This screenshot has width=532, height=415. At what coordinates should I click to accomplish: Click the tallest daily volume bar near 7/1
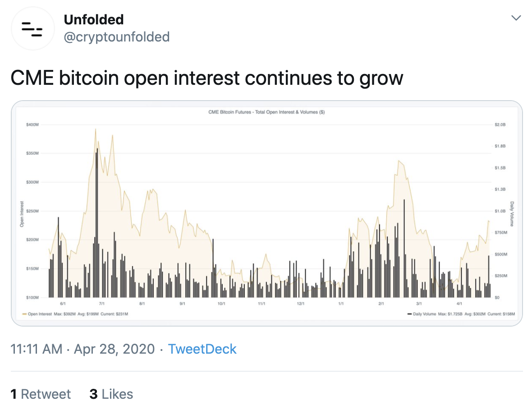pos(97,221)
